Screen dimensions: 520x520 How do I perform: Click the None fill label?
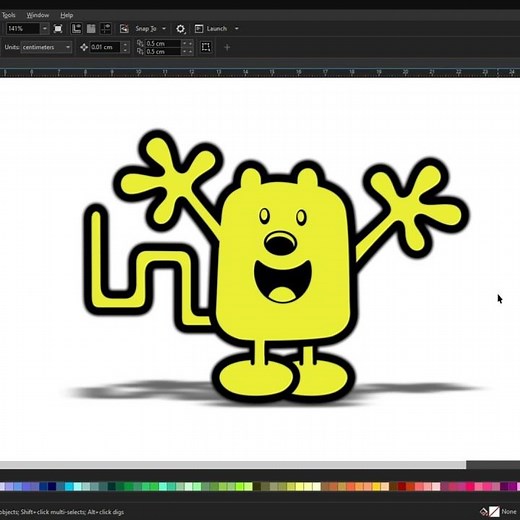(x=509, y=511)
